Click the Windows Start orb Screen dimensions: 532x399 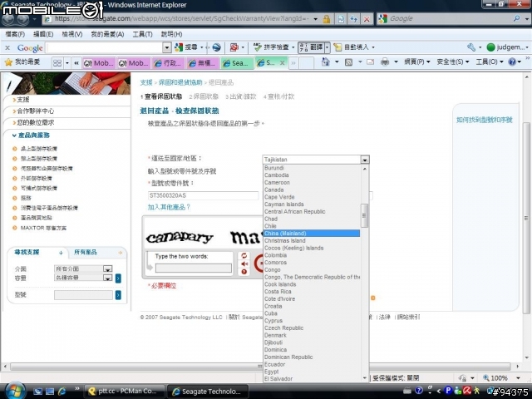(x=15, y=392)
